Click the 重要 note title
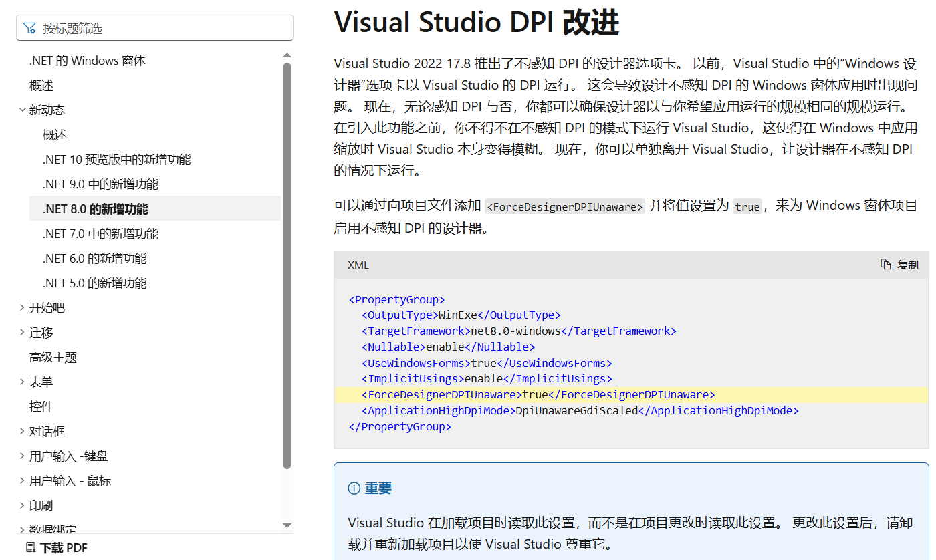Image resolution: width=936 pixels, height=560 pixels. [378, 488]
